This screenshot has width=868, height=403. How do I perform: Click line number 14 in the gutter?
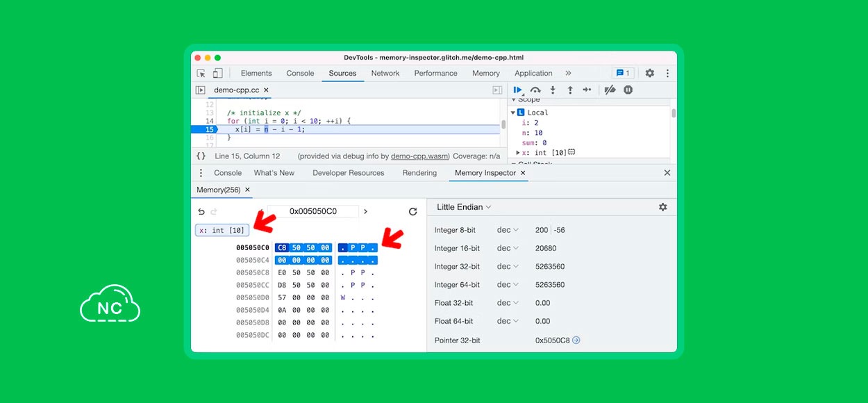point(210,121)
